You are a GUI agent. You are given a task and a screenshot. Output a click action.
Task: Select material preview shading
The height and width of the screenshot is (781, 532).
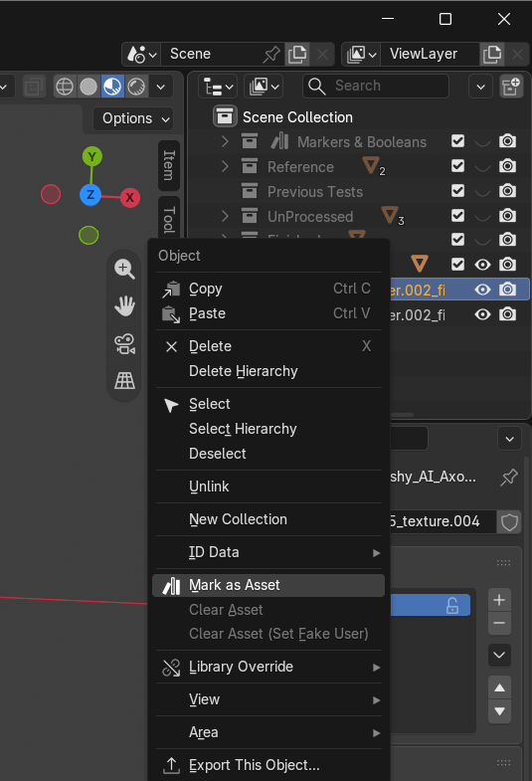tap(112, 87)
